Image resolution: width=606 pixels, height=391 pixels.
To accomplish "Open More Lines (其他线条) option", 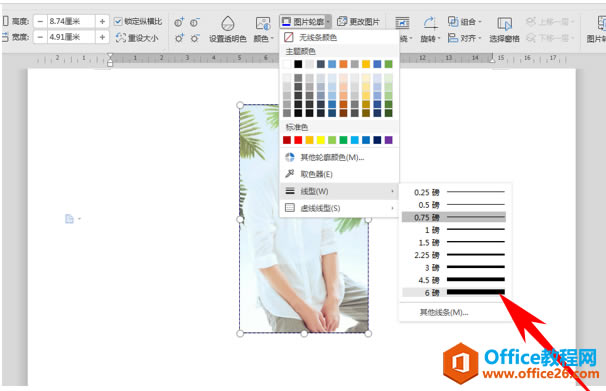I will pyautogui.click(x=444, y=312).
